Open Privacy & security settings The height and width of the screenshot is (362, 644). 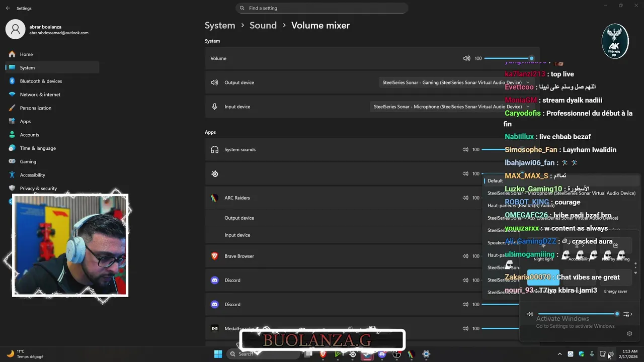coord(52,188)
